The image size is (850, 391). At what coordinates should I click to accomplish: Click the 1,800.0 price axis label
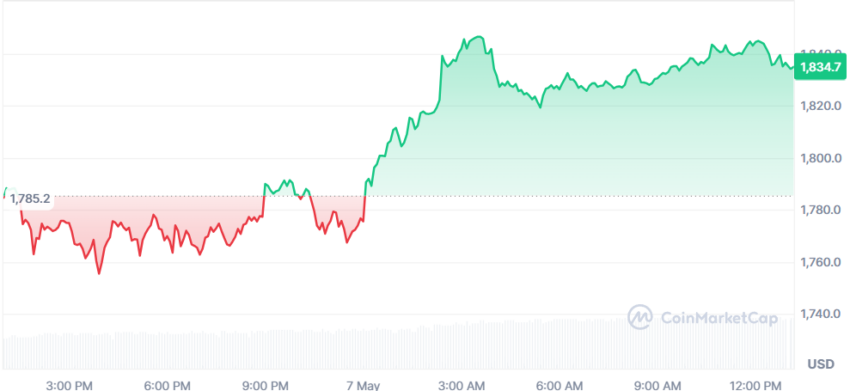(x=821, y=158)
